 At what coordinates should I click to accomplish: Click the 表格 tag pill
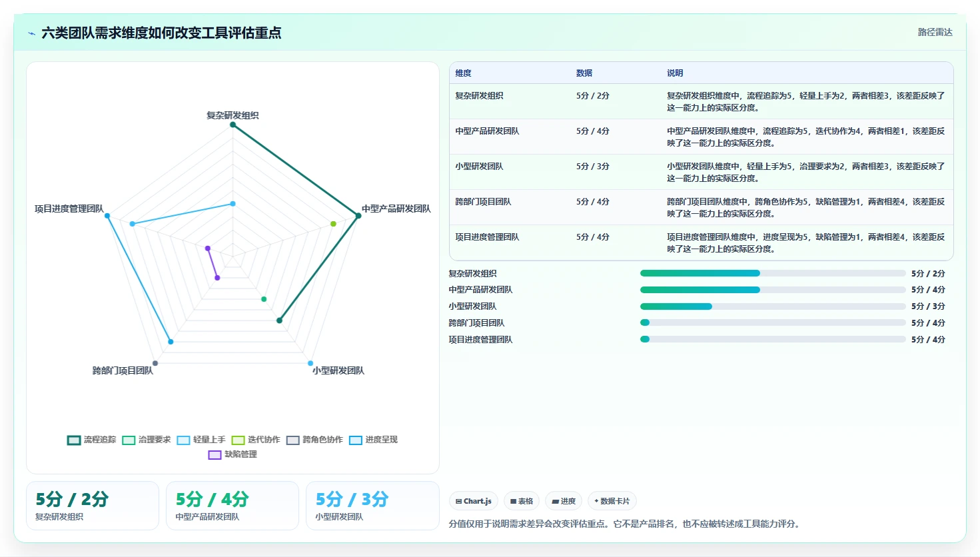pos(522,501)
